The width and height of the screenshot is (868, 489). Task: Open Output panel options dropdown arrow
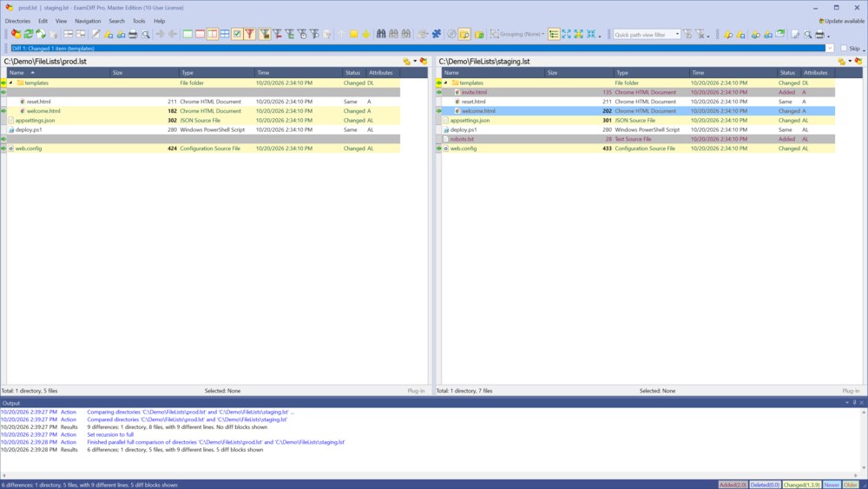[x=847, y=403]
